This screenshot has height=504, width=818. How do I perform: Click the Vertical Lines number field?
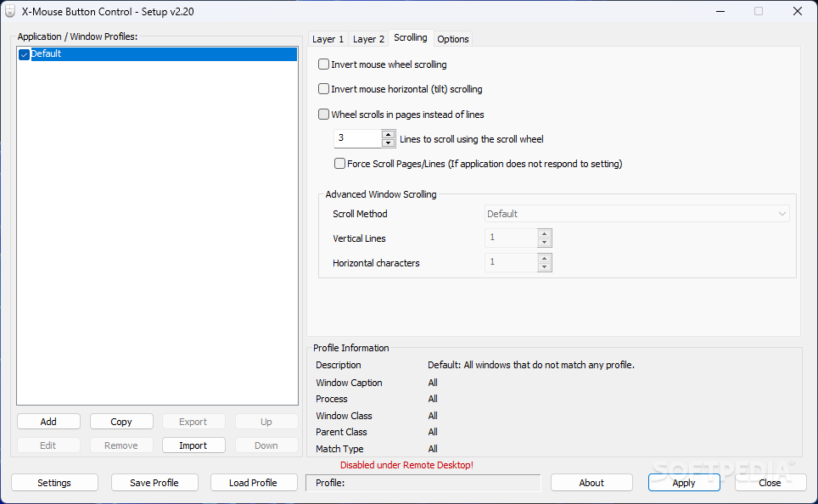point(511,238)
